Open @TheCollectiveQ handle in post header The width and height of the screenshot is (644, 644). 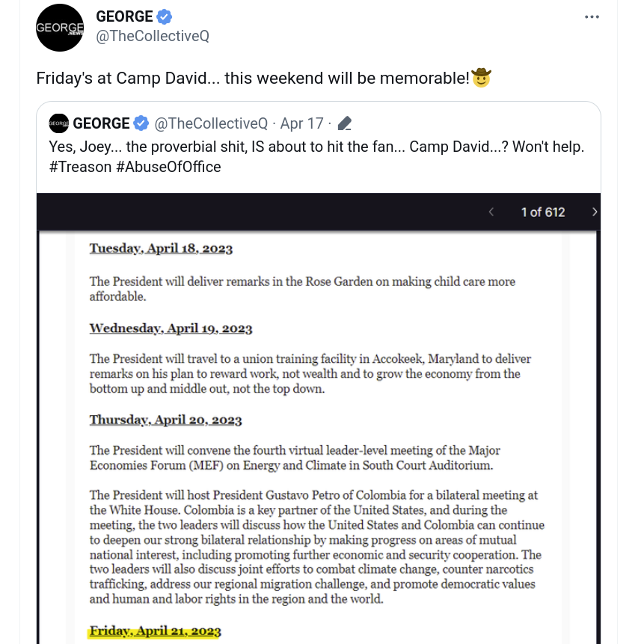(153, 36)
